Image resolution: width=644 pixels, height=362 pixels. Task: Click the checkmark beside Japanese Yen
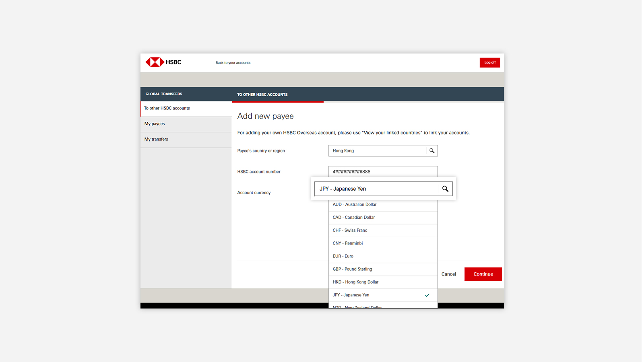tap(427, 295)
